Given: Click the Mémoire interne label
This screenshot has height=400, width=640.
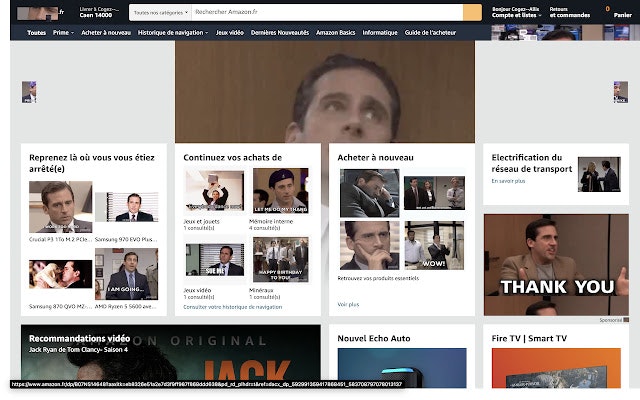Looking at the screenshot, I should pyautogui.click(x=271, y=222).
